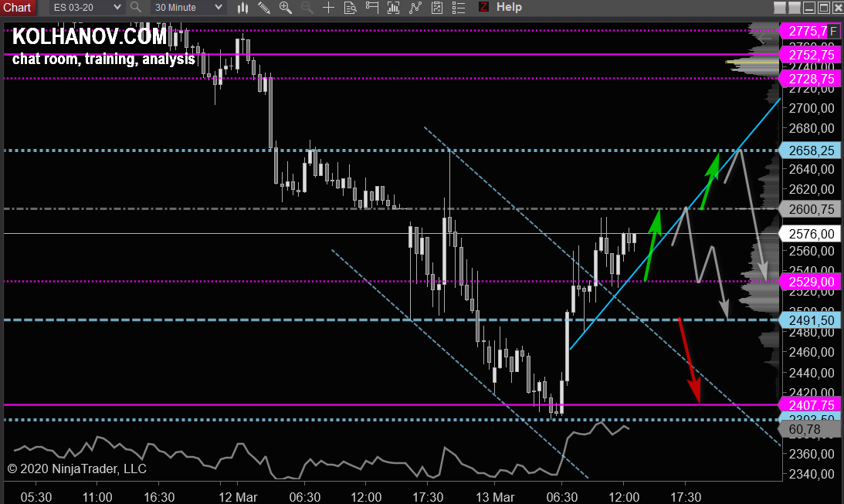Select the 2600,75 price marker
The height and width of the screenshot is (504, 844).
(x=811, y=209)
